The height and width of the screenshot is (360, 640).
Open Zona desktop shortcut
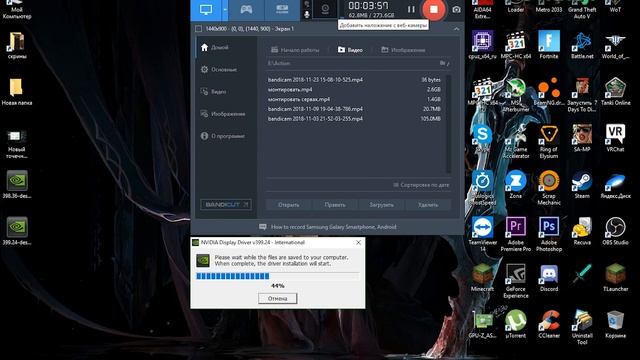tap(516, 184)
